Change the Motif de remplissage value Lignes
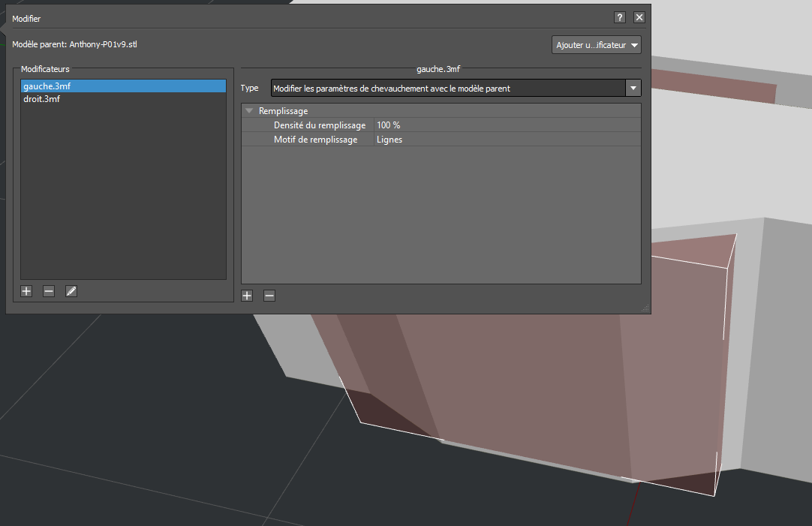The height and width of the screenshot is (526, 812). pyautogui.click(x=507, y=140)
